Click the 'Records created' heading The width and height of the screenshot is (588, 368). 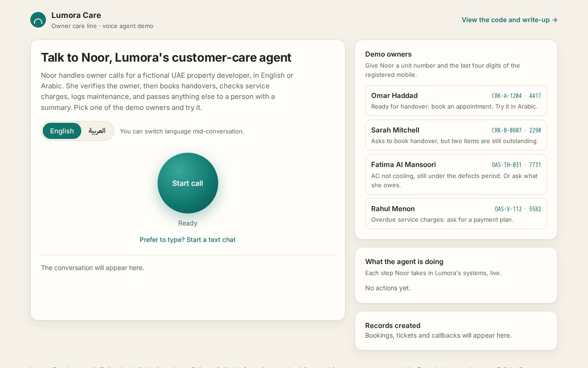pos(393,326)
